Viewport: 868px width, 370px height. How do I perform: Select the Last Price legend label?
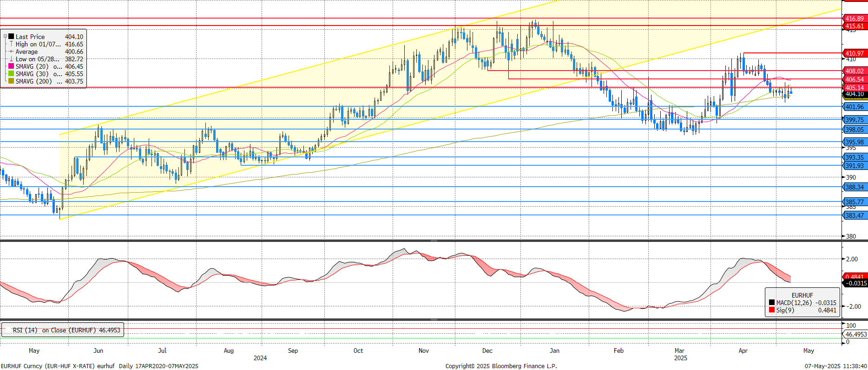click(x=30, y=37)
